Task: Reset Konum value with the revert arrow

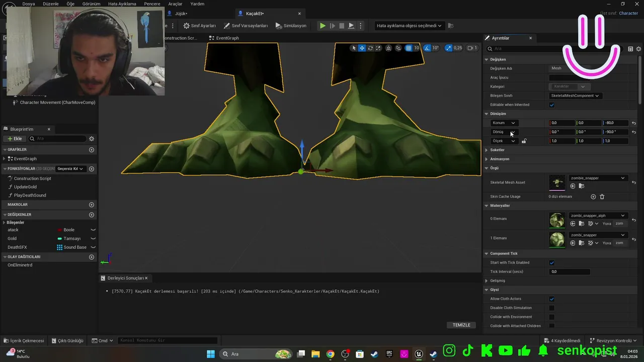Action: [x=634, y=123]
